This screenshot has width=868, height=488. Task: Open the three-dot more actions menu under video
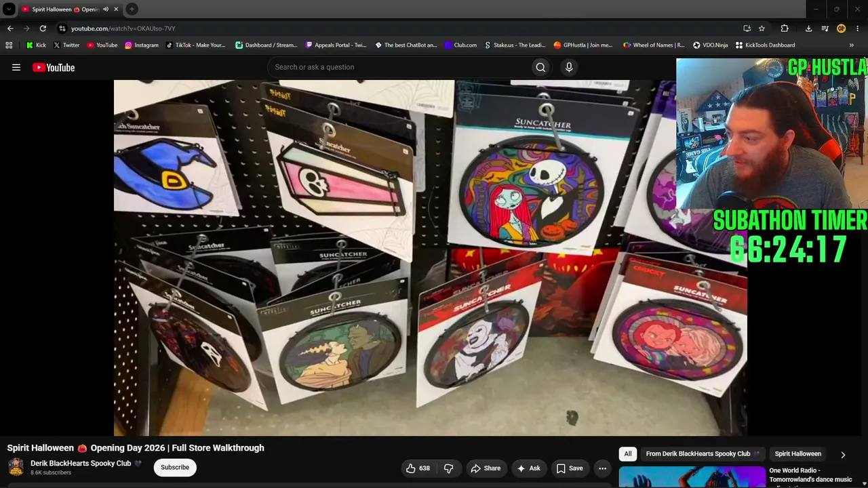point(602,468)
